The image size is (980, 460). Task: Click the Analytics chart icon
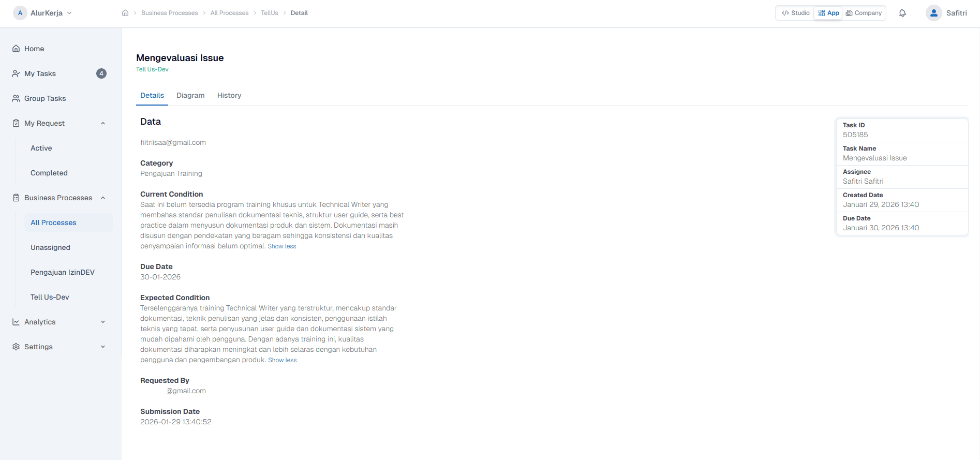pyautogui.click(x=16, y=322)
